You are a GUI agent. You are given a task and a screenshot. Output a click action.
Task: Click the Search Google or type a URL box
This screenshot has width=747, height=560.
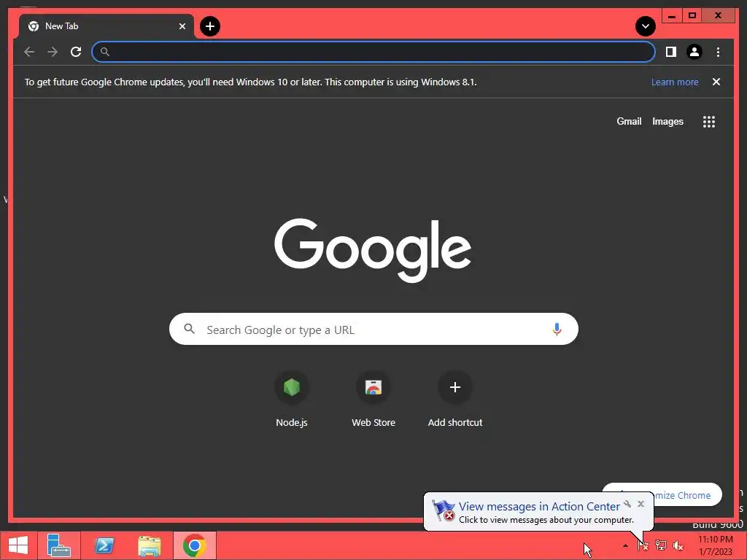[373, 329]
